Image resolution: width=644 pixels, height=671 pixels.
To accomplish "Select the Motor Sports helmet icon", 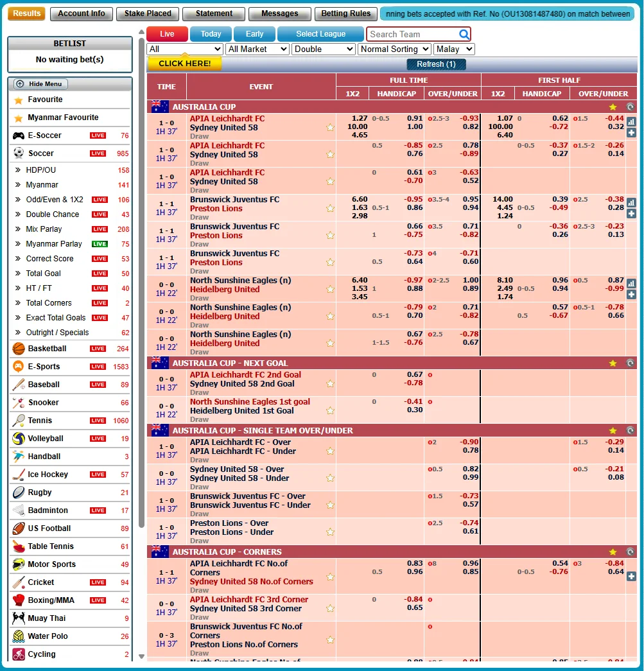I will [x=19, y=564].
